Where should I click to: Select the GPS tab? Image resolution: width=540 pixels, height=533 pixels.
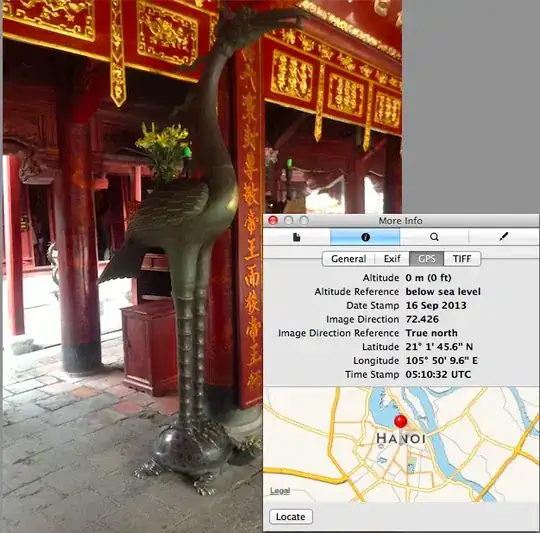426,259
